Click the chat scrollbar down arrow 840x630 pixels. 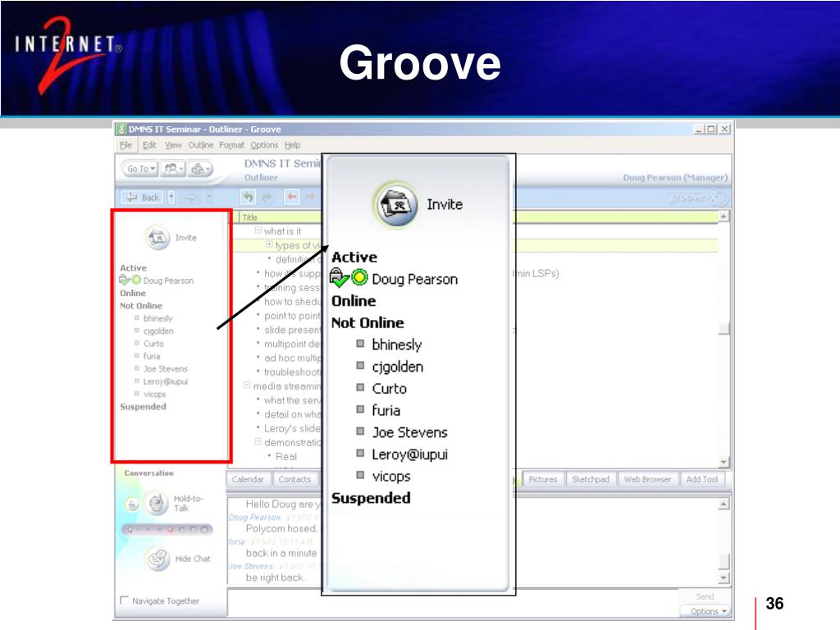pyautogui.click(x=724, y=578)
